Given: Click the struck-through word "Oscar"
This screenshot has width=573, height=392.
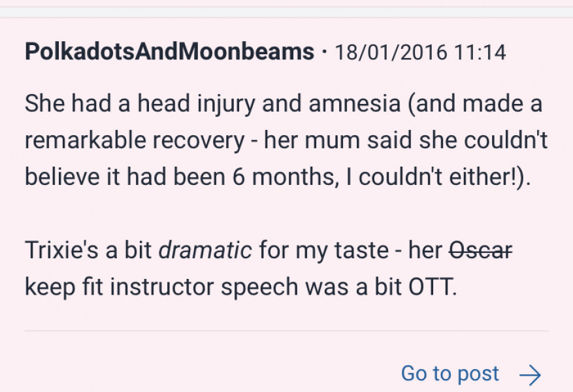Looking at the screenshot, I should pyautogui.click(x=481, y=251).
